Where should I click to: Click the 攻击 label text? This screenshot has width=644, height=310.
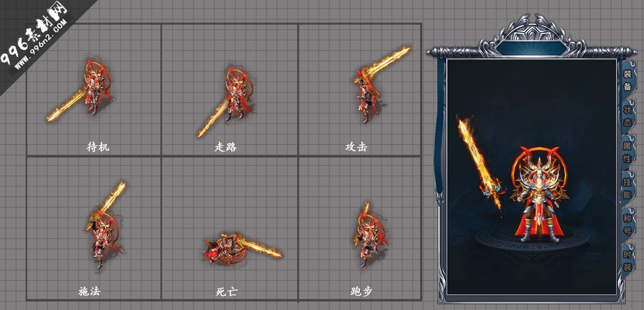(356, 147)
